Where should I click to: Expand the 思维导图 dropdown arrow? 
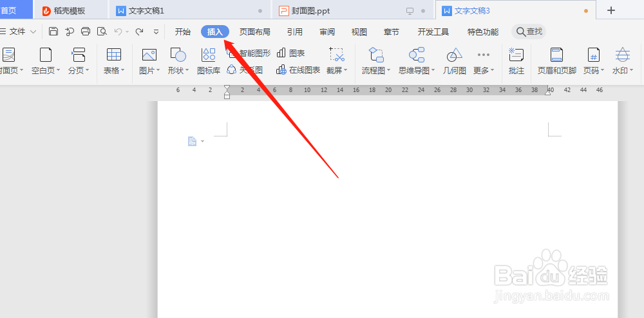[433, 70]
